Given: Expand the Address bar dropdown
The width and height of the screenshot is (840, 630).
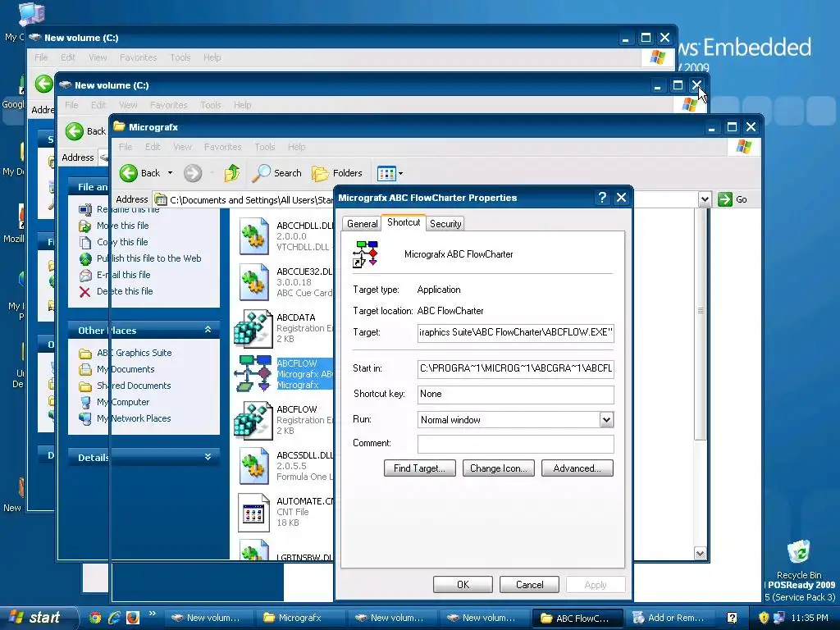Looking at the screenshot, I should coord(705,199).
